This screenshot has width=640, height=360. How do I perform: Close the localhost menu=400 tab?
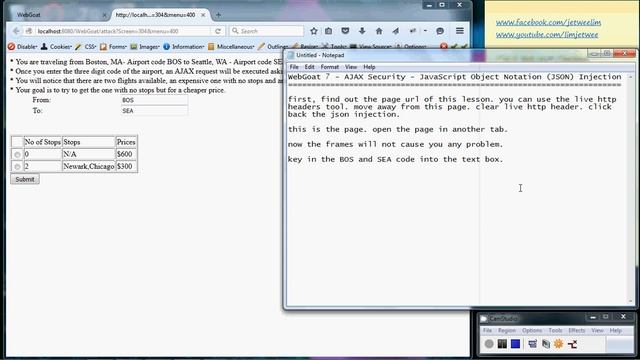click(203, 15)
